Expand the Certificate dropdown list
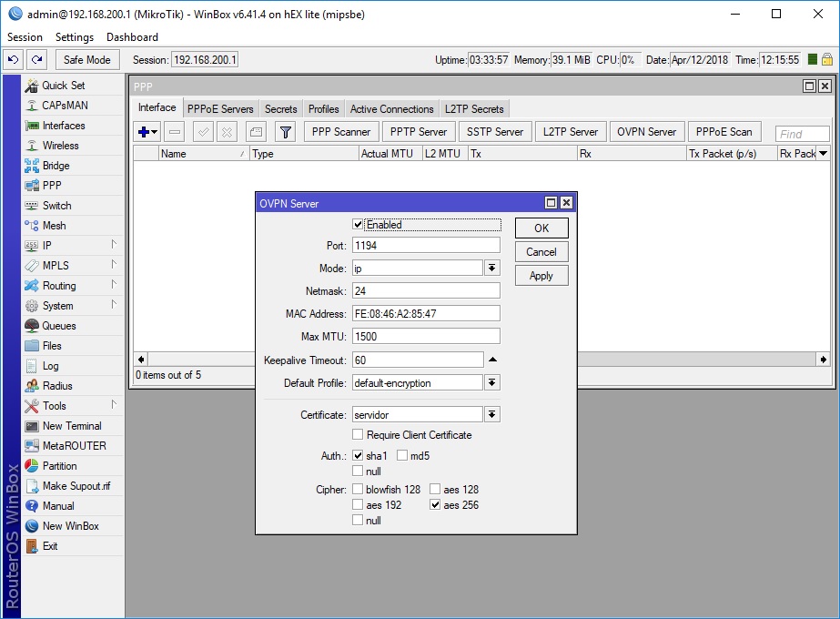This screenshot has width=840, height=619. [492, 415]
